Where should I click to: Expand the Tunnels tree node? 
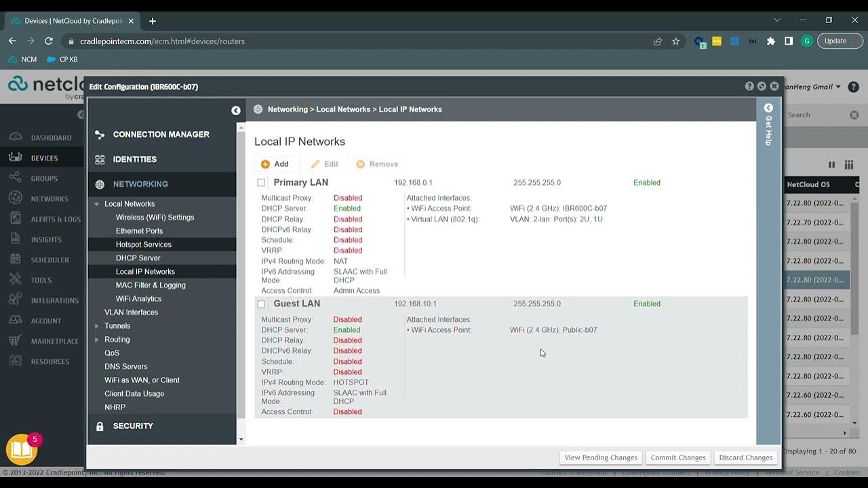97,326
